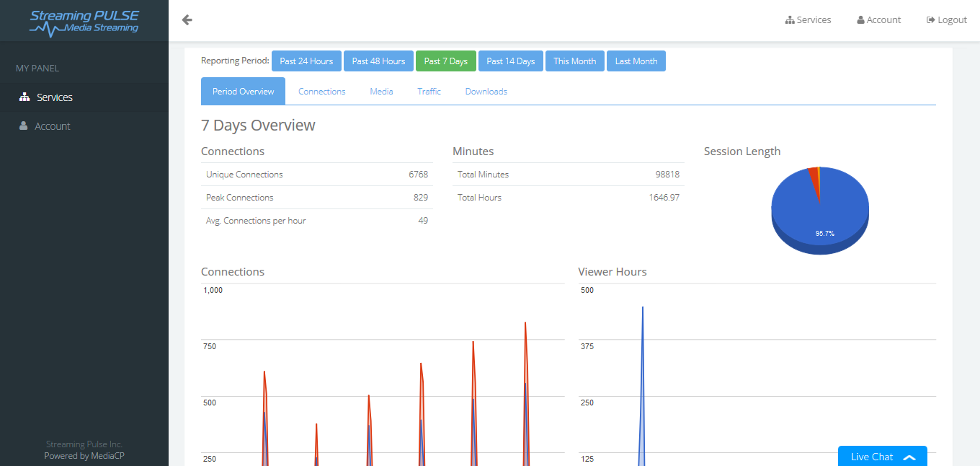This screenshot has height=466, width=980.
Task: Switch to the Media tab
Action: [381, 92]
